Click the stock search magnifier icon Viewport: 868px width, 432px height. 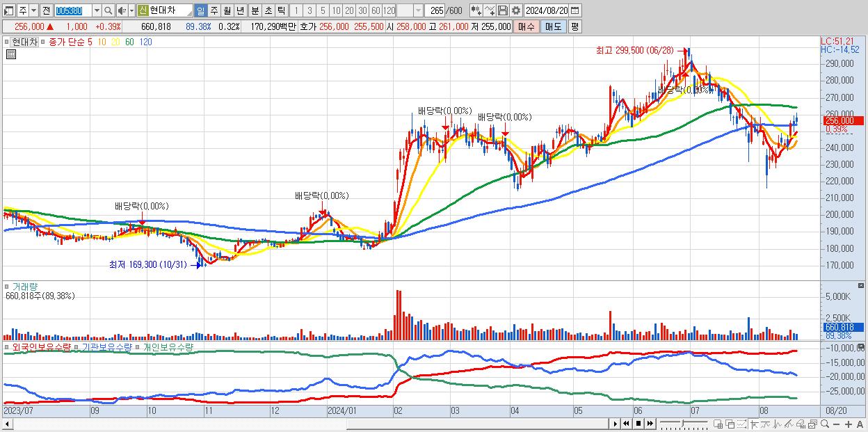tap(108, 10)
